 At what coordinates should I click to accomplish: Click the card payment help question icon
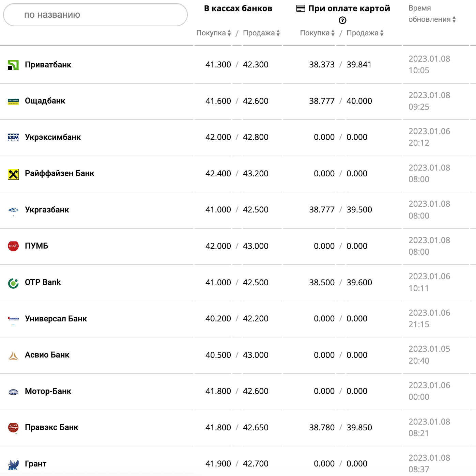coord(342,20)
